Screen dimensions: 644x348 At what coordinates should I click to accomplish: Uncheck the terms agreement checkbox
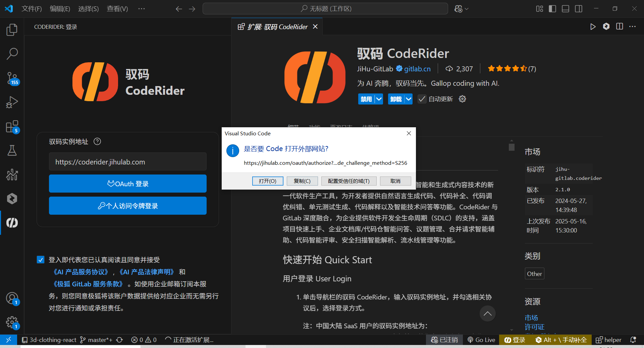click(x=41, y=260)
